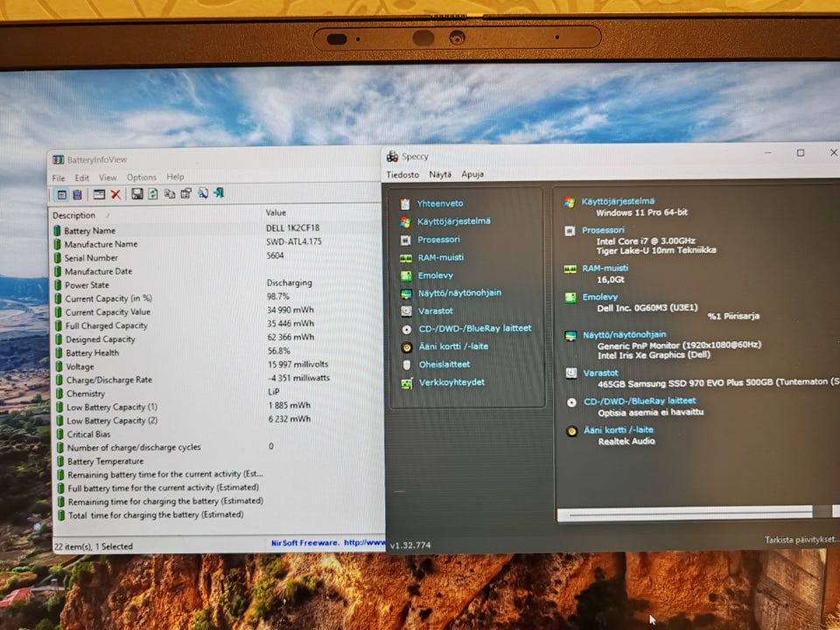Click the 'DELL 1K2CF18' value cell
Viewport: 840px width, 630px height.
coord(292,227)
